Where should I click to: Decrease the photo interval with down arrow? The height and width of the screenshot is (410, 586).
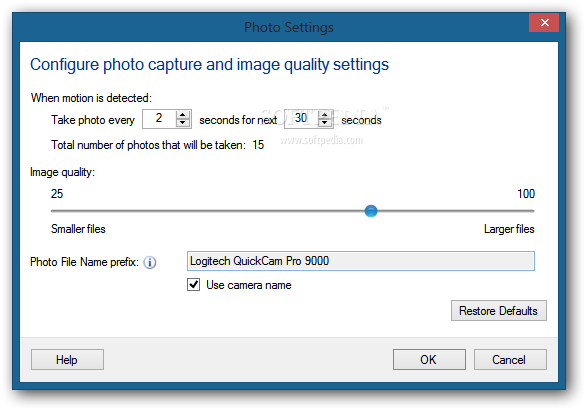click(x=182, y=123)
